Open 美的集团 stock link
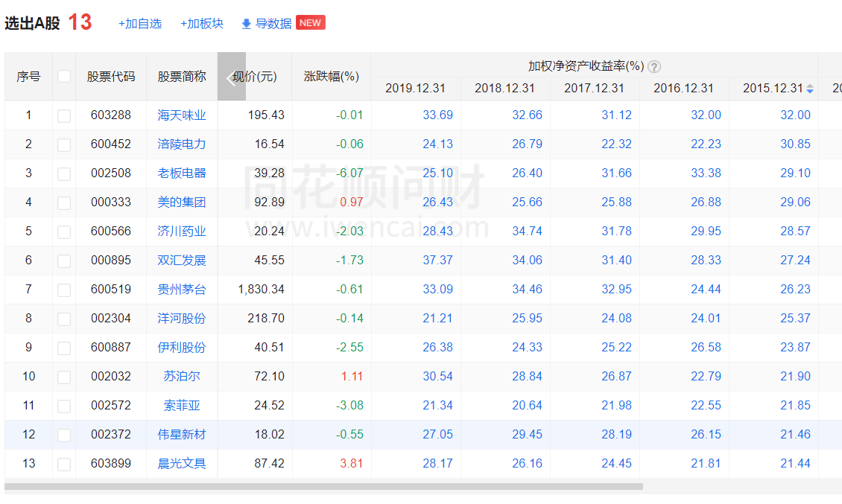The height and width of the screenshot is (504, 842). coord(182,202)
